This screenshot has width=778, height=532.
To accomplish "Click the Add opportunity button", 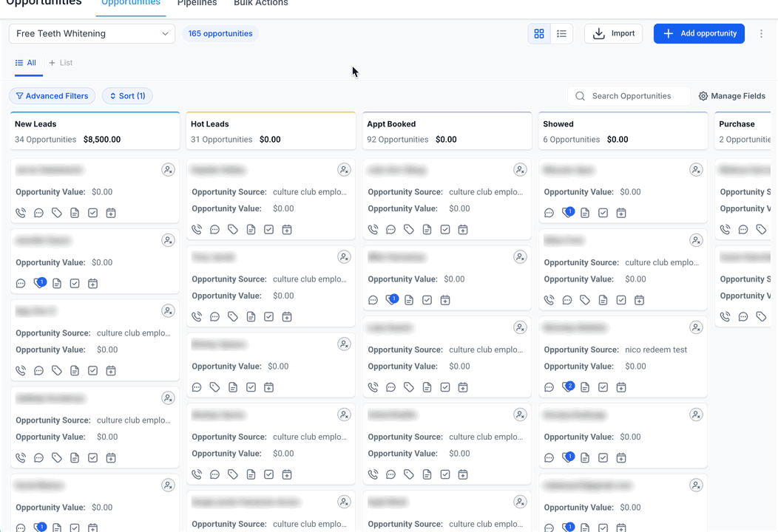I will 699,34.
